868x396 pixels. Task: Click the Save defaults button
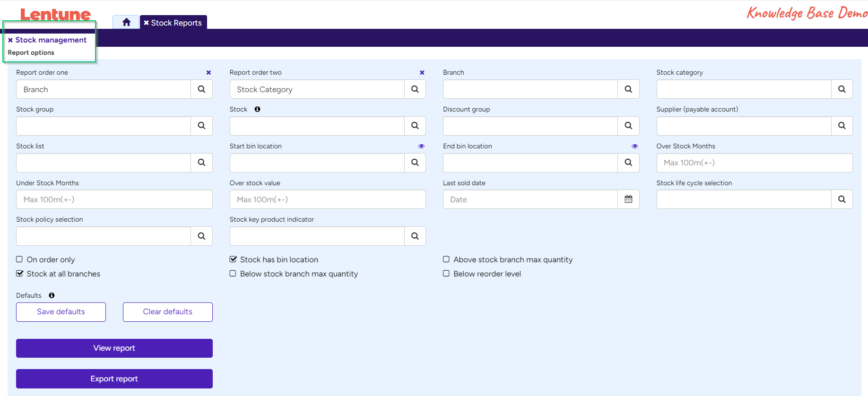[61, 312]
